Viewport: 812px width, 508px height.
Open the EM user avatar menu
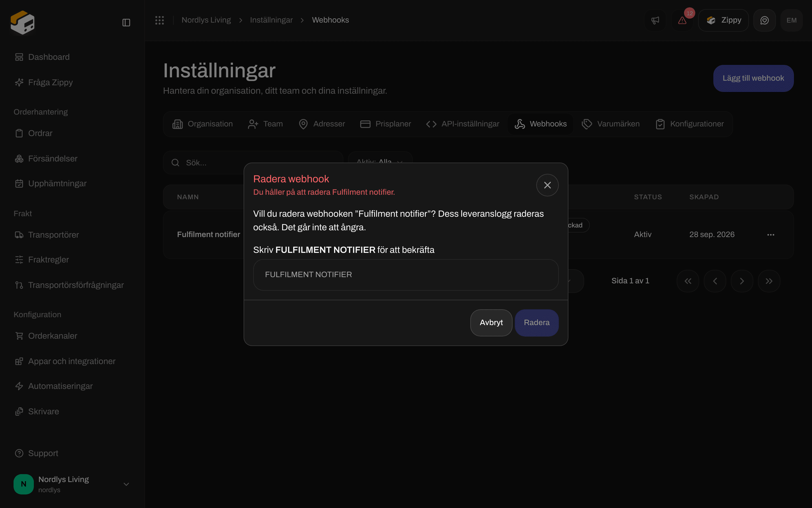[x=791, y=21]
